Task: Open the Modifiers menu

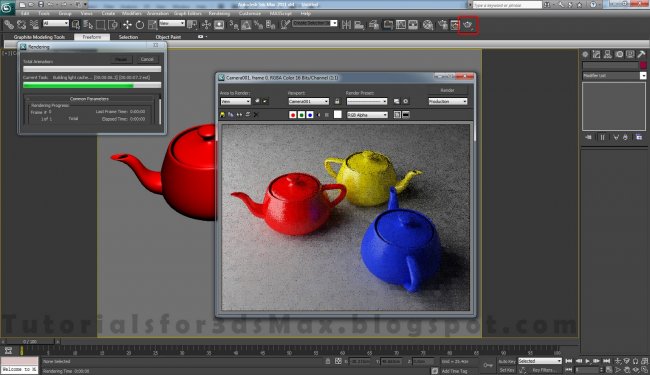Action: [132, 13]
